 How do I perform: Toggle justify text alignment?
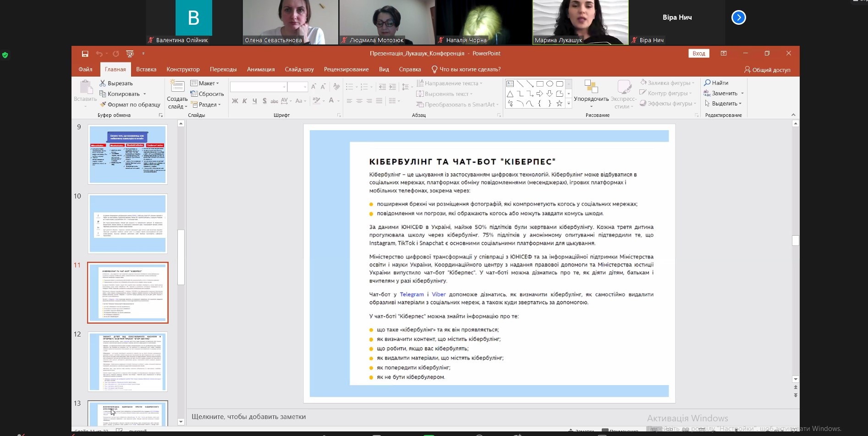pyautogui.click(x=379, y=101)
